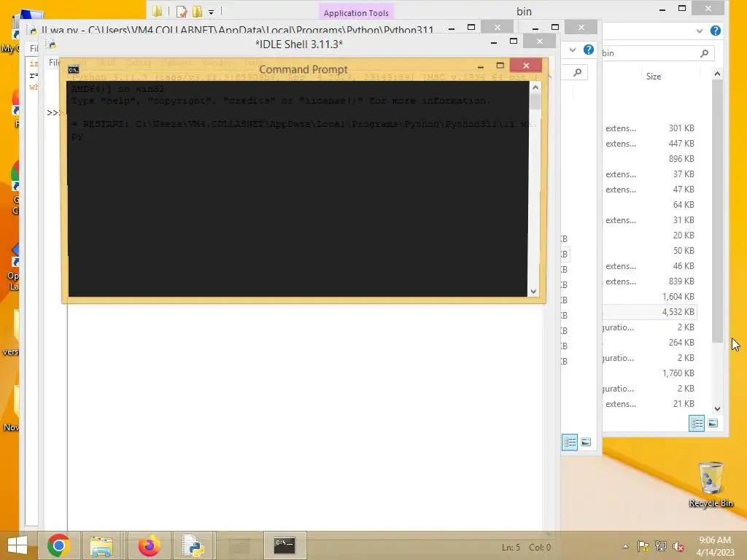This screenshot has height=560, width=747.
Task: Click Size column header in bin window
Action: pos(653,76)
